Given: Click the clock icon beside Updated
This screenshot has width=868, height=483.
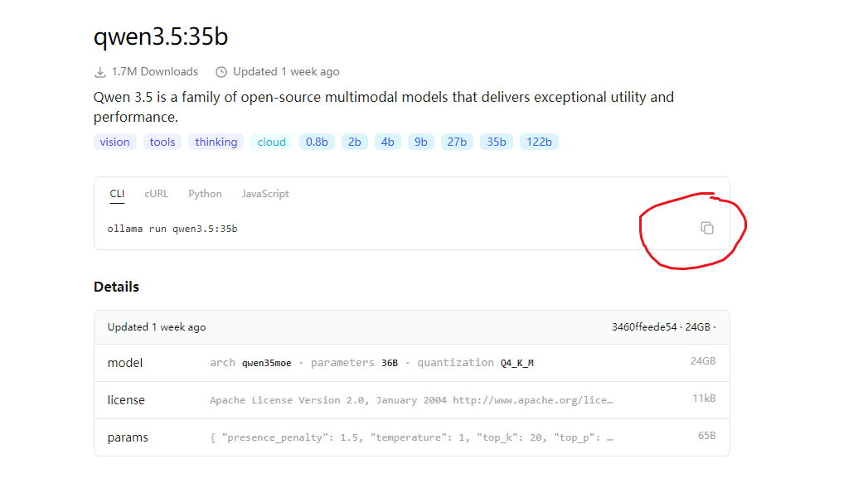Looking at the screenshot, I should (x=221, y=72).
